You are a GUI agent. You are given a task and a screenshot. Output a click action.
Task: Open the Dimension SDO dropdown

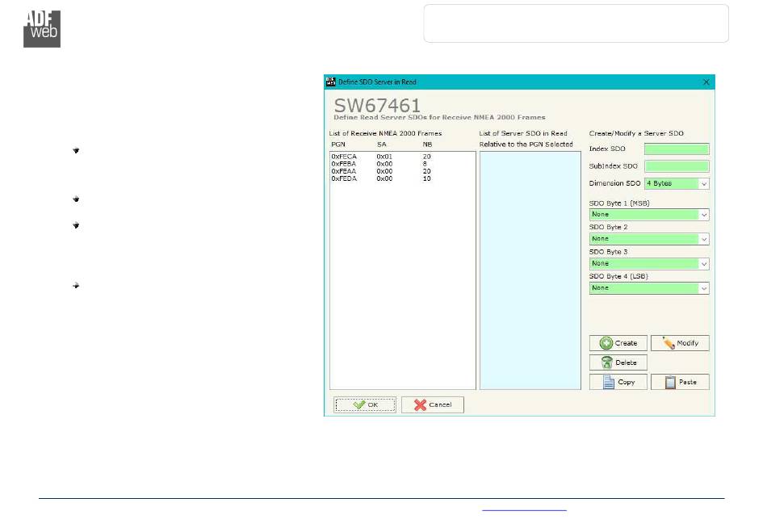click(x=677, y=183)
